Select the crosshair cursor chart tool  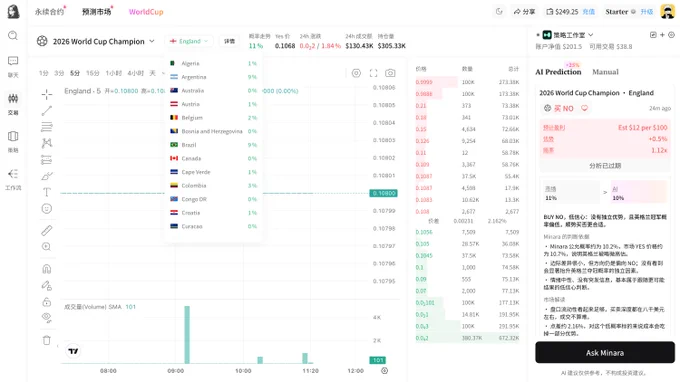[x=47, y=94]
